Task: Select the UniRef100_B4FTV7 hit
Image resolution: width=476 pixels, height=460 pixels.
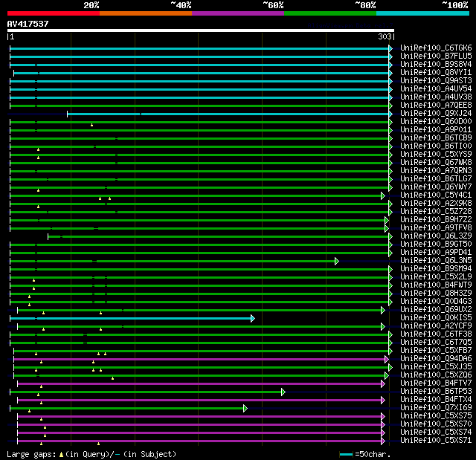Action: click(x=436, y=383)
